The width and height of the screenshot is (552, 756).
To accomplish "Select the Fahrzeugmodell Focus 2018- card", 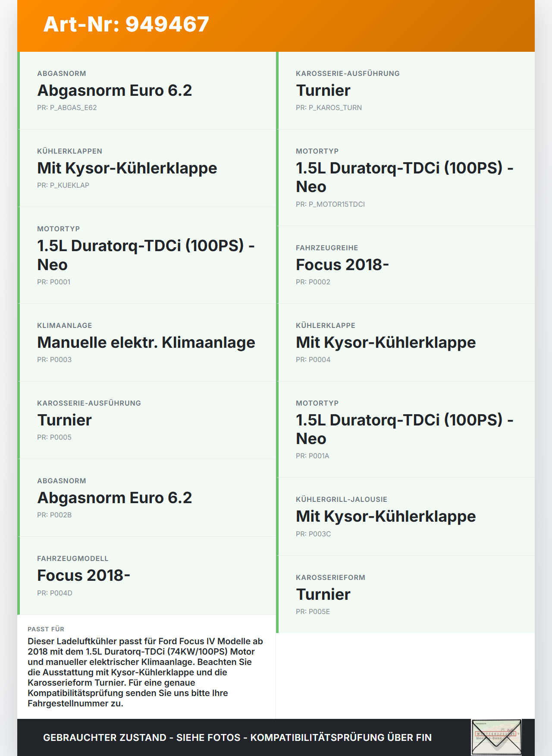I will [147, 575].
